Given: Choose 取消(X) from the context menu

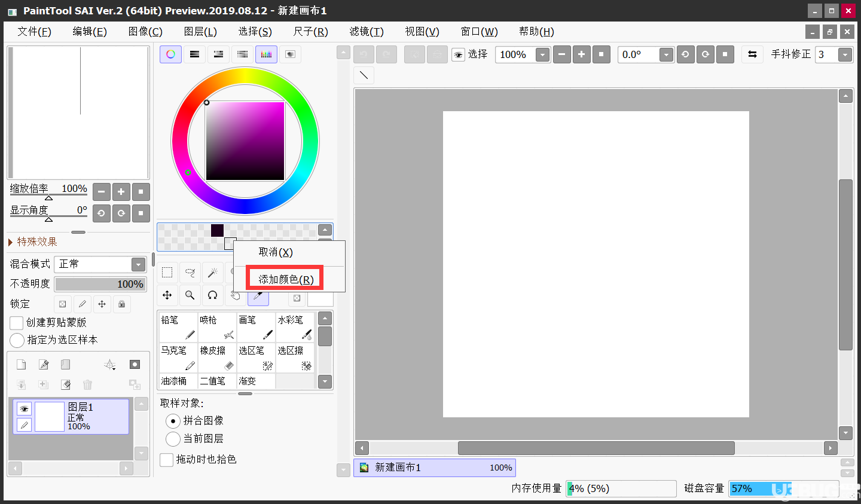Looking at the screenshot, I should [276, 252].
